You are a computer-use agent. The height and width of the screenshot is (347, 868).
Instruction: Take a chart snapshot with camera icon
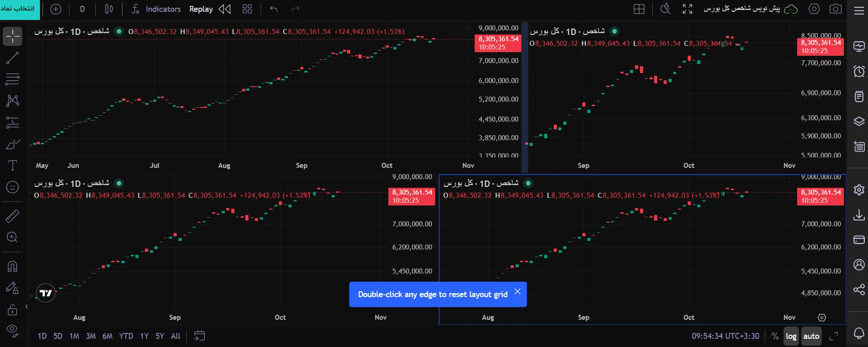836,9
